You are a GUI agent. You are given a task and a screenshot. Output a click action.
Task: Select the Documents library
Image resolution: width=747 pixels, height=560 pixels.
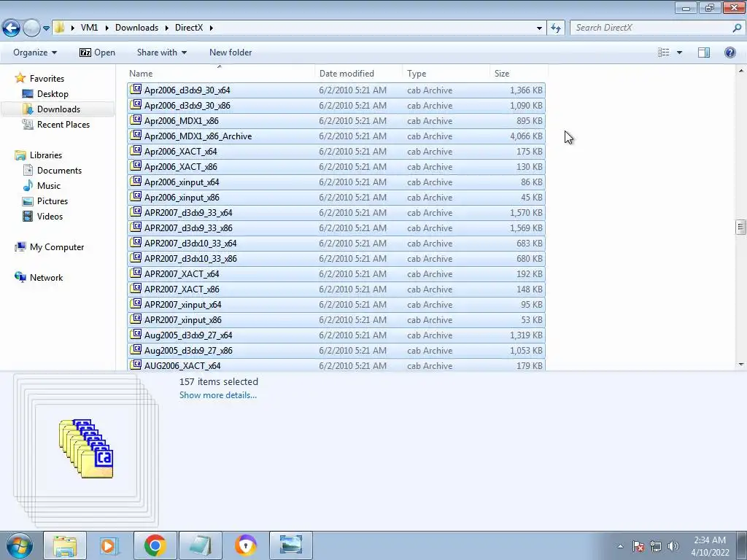pyautogui.click(x=59, y=171)
